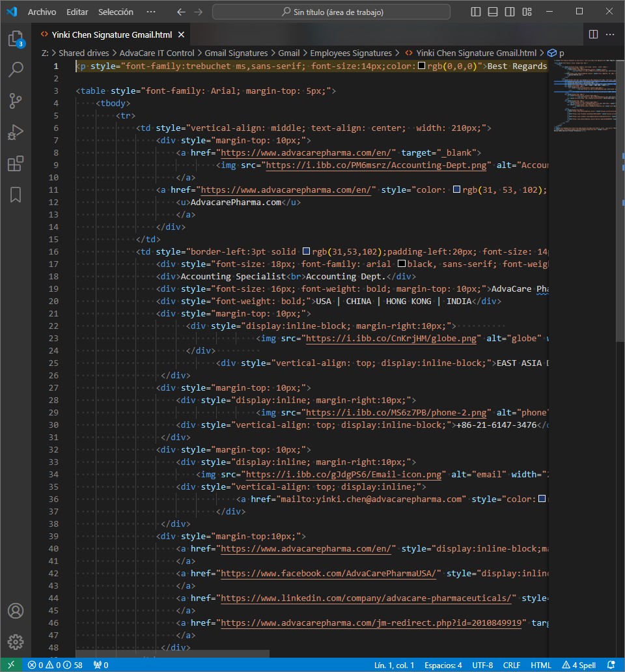Open the Extensions view
The height and width of the screenshot is (672, 625).
point(16,163)
